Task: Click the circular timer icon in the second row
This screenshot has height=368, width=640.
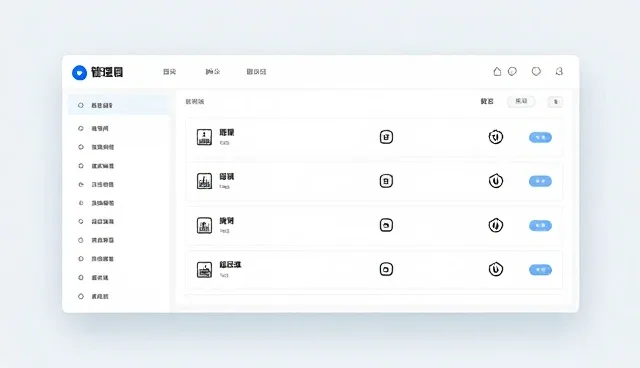Action: coord(496,181)
